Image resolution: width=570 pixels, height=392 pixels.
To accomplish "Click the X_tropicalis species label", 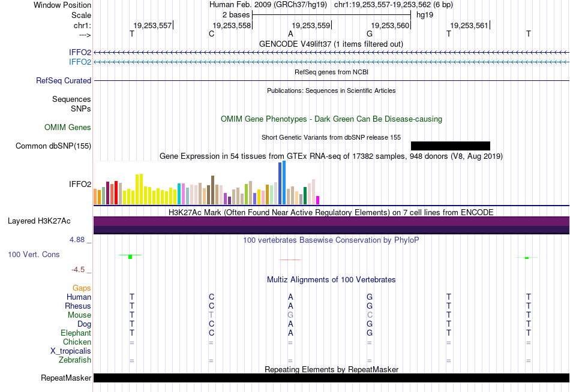I will tap(71, 351).
